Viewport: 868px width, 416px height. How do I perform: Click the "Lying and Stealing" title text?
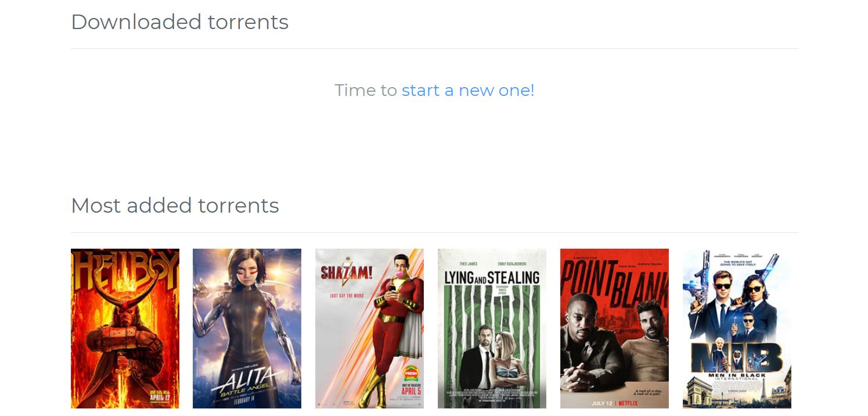click(x=492, y=278)
